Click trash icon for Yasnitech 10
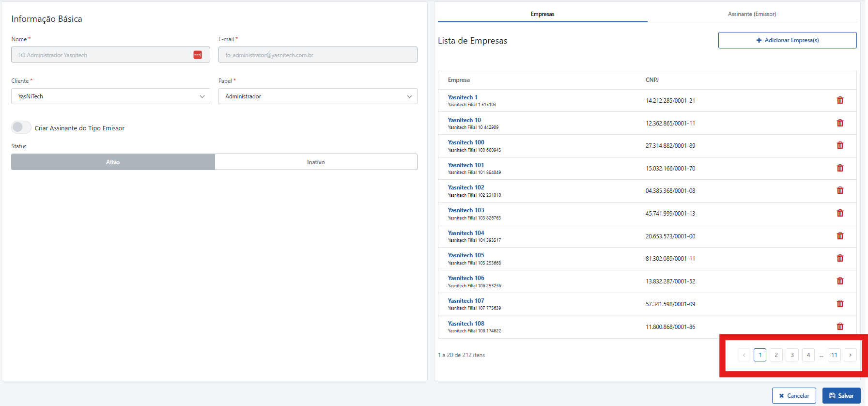The image size is (868, 406). 840,123
